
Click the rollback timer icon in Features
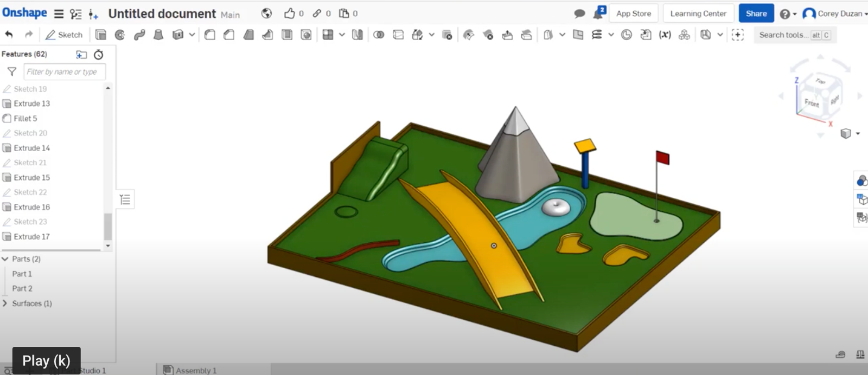click(x=98, y=54)
